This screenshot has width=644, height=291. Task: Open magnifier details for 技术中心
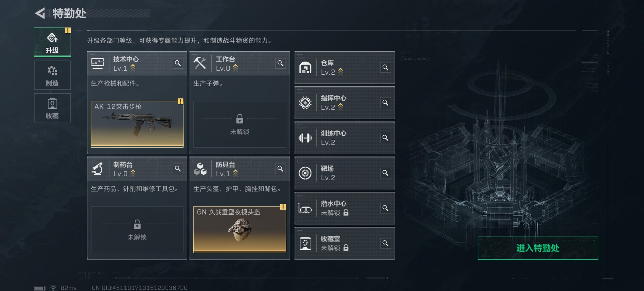(178, 63)
